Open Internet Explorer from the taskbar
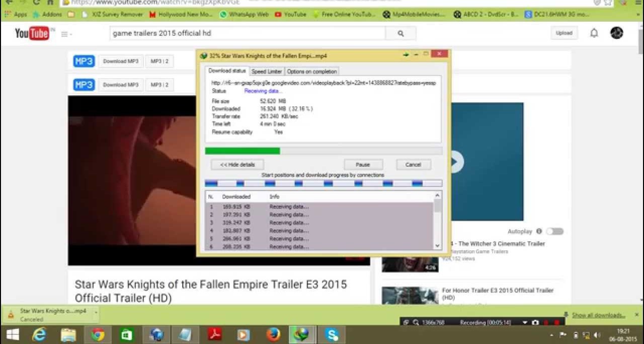The height and width of the screenshot is (344, 644). [x=39, y=334]
